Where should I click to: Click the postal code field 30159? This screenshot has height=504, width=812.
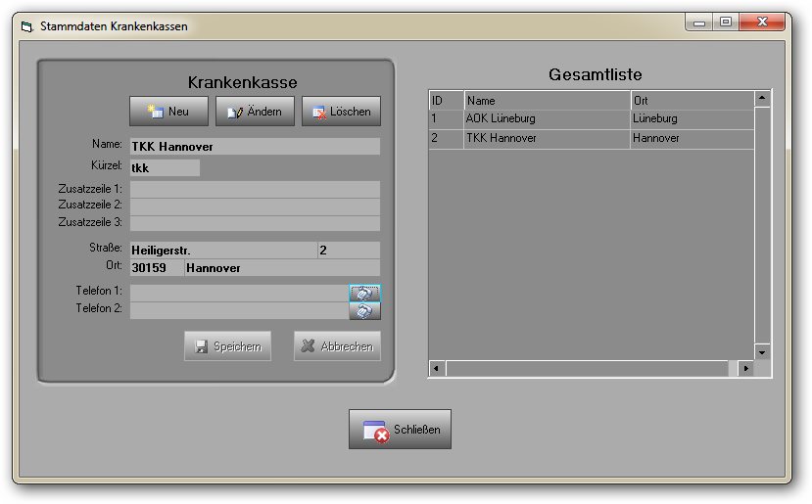point(157,267)
